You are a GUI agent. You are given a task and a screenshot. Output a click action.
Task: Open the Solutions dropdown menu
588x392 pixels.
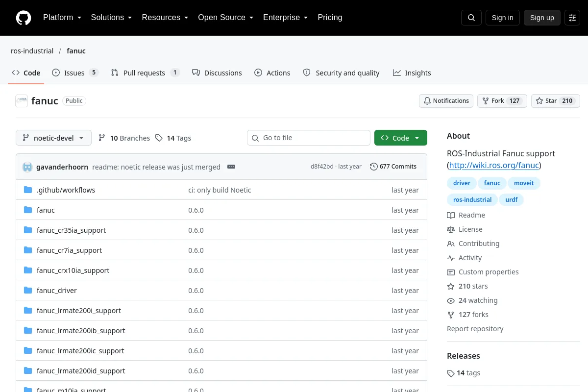[111, 18]
